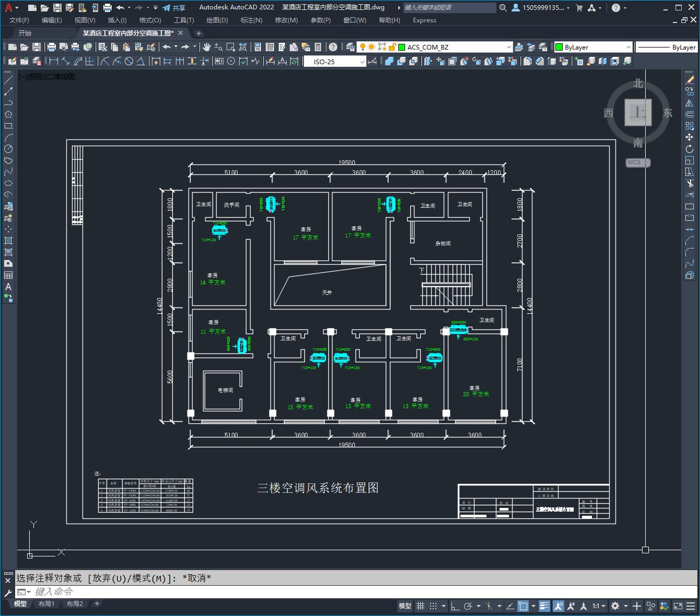Toggle ortho mode in status bar
Screen dimensions: 700x616
click(x=455, y=606)
